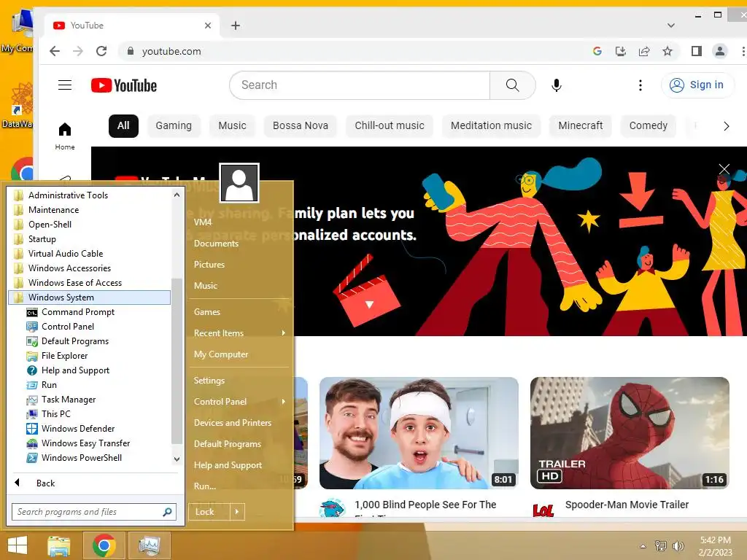Open the 1,000 Blind People video thumbnail
Image resolution: width=747 pixels, height=560 pixels.
(419, 433)
